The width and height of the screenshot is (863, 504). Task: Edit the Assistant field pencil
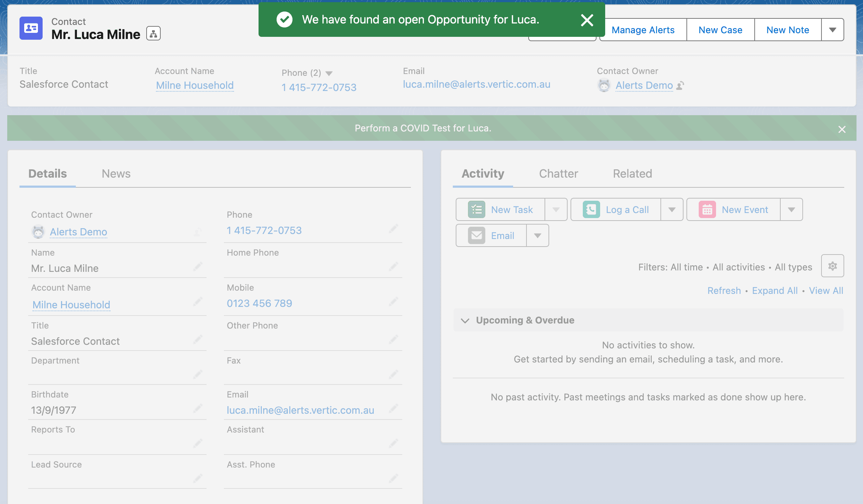pyautogui.click(x=394, y=443)
